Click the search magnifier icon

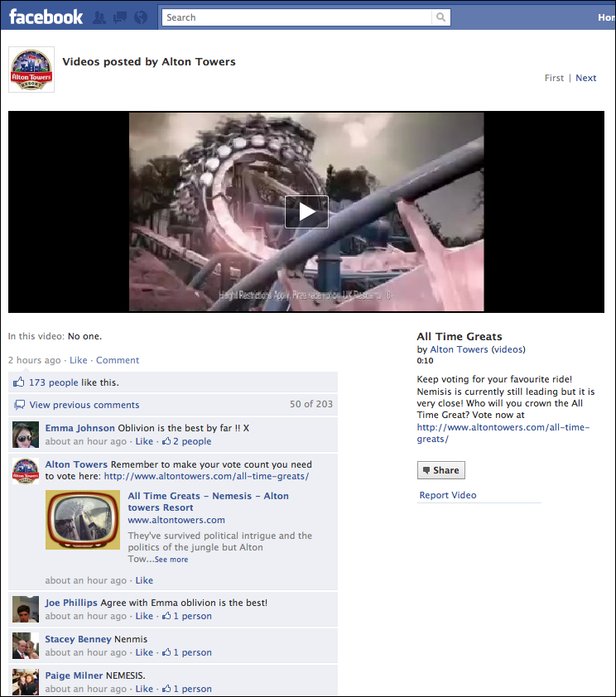pyautogui.click(x=440, y=17)
